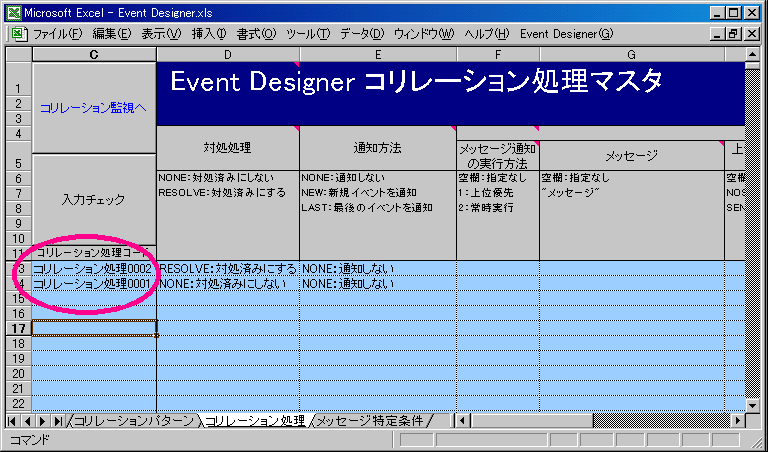The width and height of the screenshot is (768, 452).
Task: Click the vertical scrollbar up arrow
Action: point(752,53)
